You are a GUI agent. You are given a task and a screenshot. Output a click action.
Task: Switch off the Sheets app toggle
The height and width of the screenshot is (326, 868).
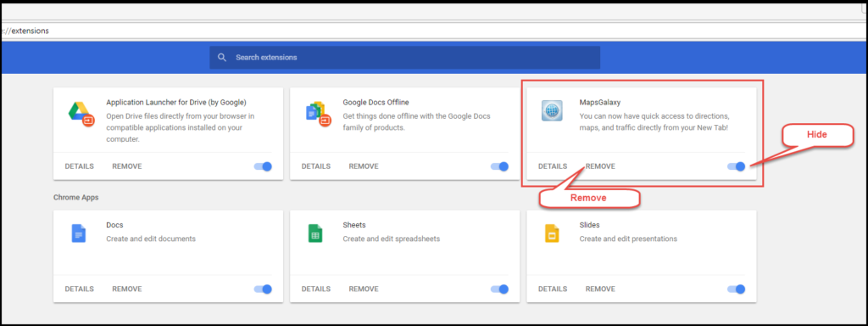(x=499, y=289)
